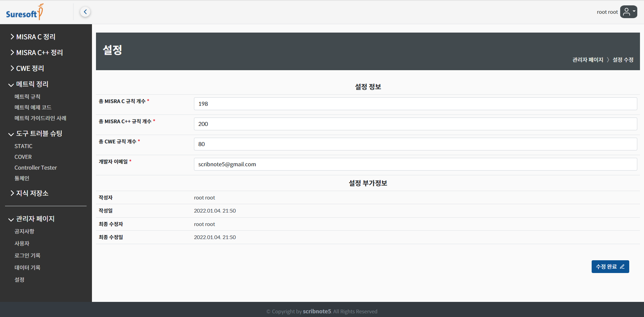This screenshot has height=317, width=644.
Task: Open Controller Tester page
Action: (x=36, y=168)
